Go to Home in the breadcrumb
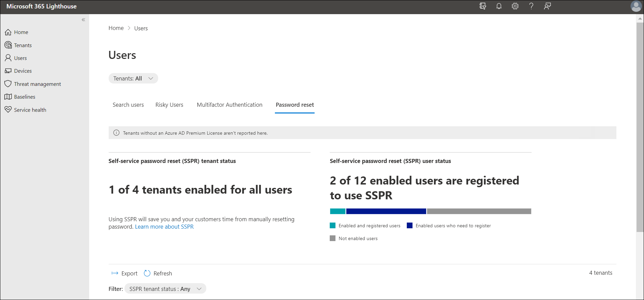 tap(116, 28)
